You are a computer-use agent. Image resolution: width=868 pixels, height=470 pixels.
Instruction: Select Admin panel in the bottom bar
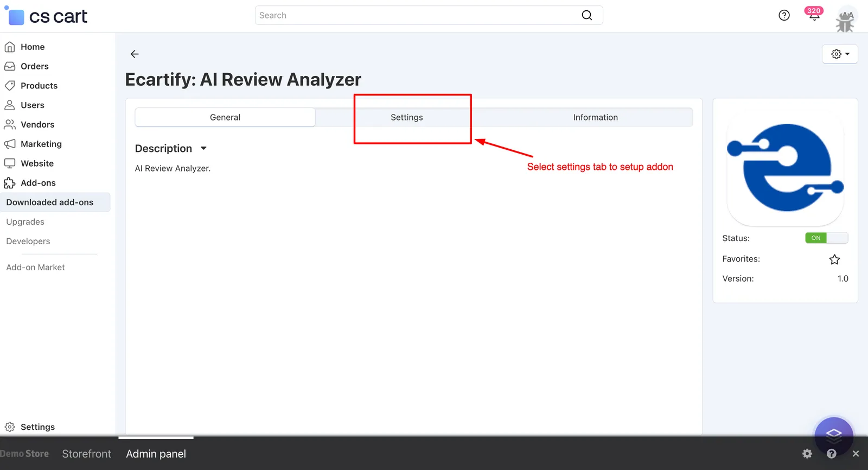click(156, 454)
